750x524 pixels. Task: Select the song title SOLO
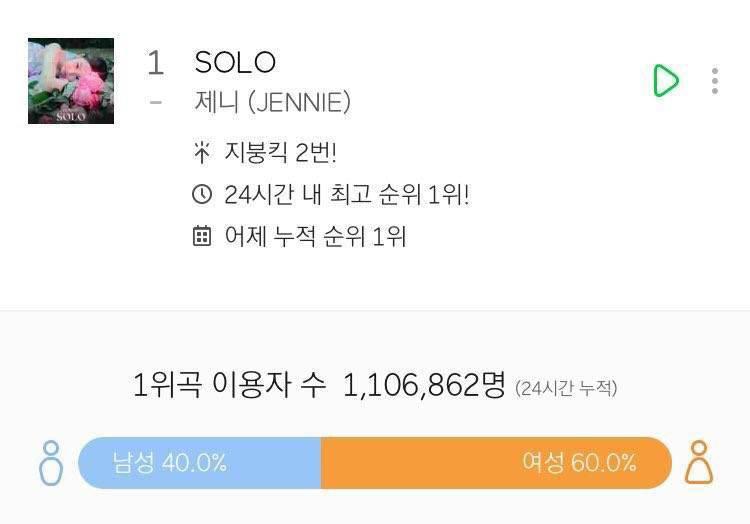pos(235,62)
